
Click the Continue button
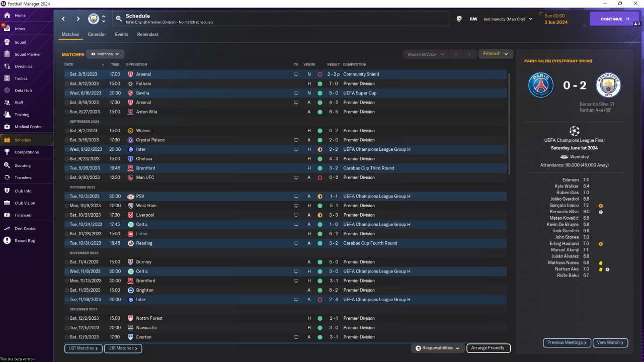coord(614,19)
